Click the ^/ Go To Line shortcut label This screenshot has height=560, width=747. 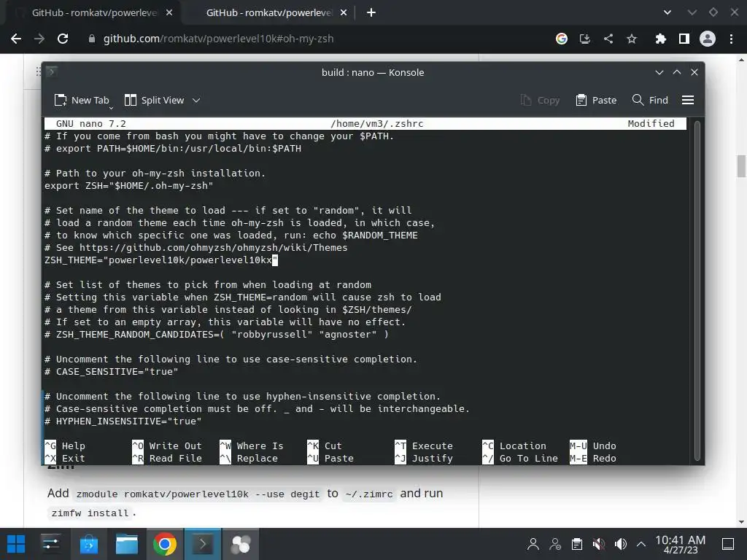tap(520, 458)
